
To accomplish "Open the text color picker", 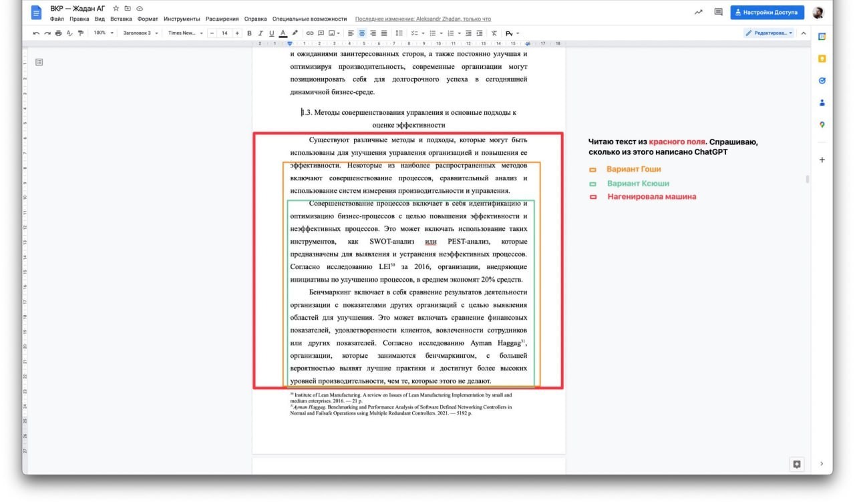I will [283, 33].
